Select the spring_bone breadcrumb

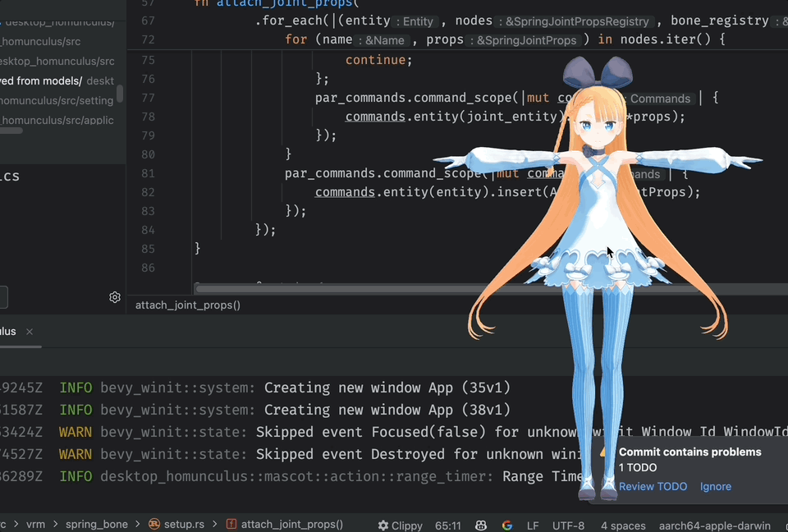(x=97, y=524)
